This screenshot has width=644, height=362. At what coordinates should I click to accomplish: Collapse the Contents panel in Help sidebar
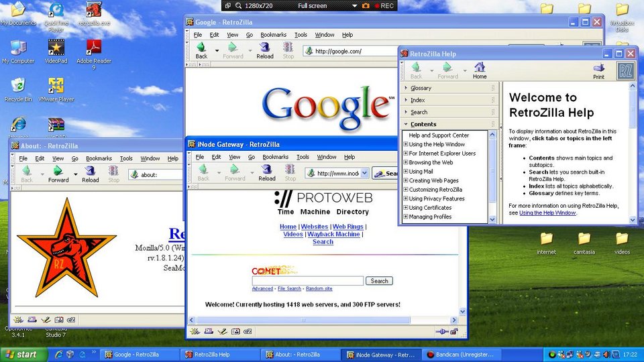449,125
